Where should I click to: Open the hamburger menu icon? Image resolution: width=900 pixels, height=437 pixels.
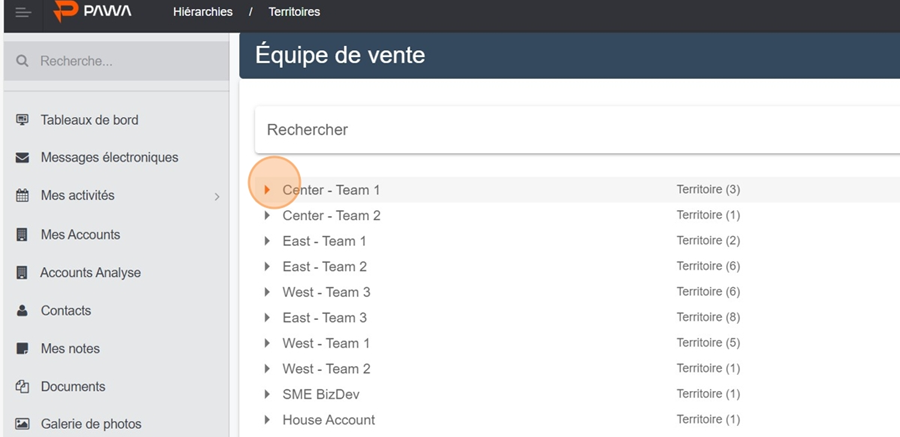click(x=23, y=12)
